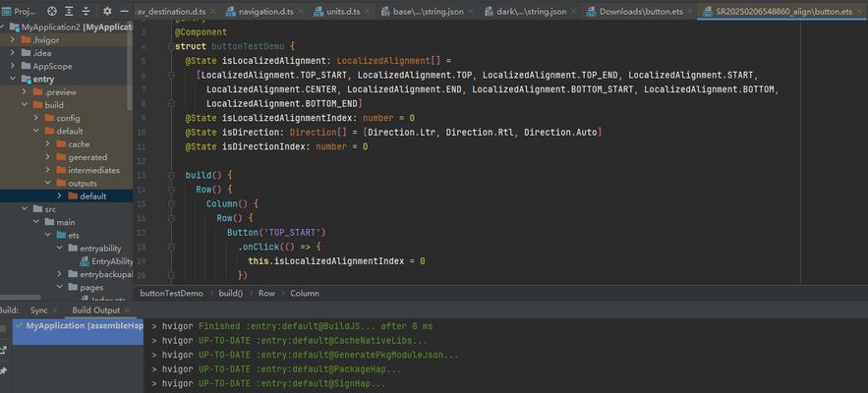Click the Collapse All icon in Project toolbar
868x393 pixels.
pyautogui.click(x=86, y=11)
